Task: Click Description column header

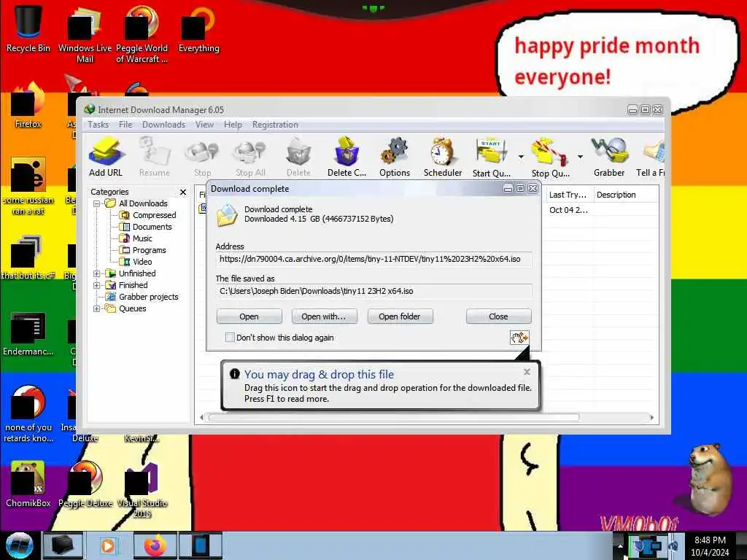Action: pos(625,195)
